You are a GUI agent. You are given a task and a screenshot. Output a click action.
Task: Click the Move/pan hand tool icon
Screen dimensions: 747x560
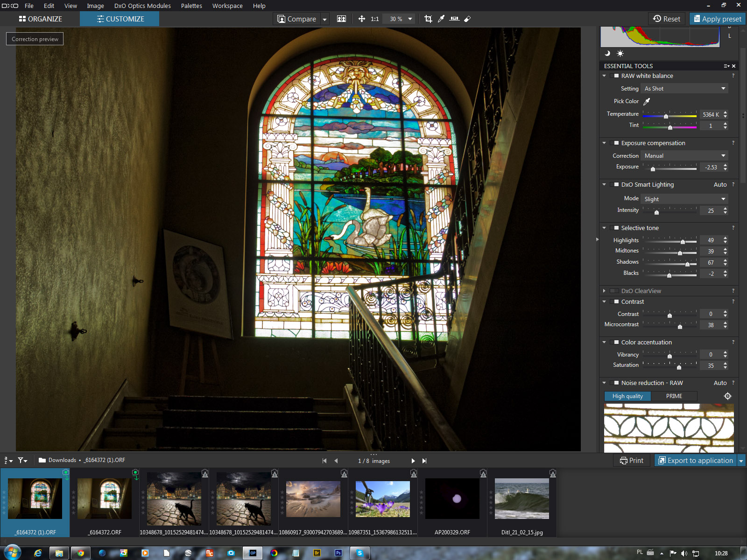pyautogui.click(x=361, y=19)
